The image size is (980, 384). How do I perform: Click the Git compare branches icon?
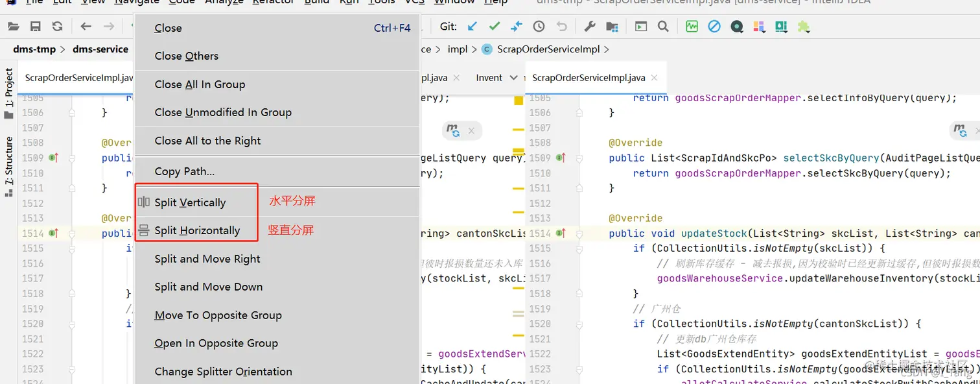[x=517, y=27]
